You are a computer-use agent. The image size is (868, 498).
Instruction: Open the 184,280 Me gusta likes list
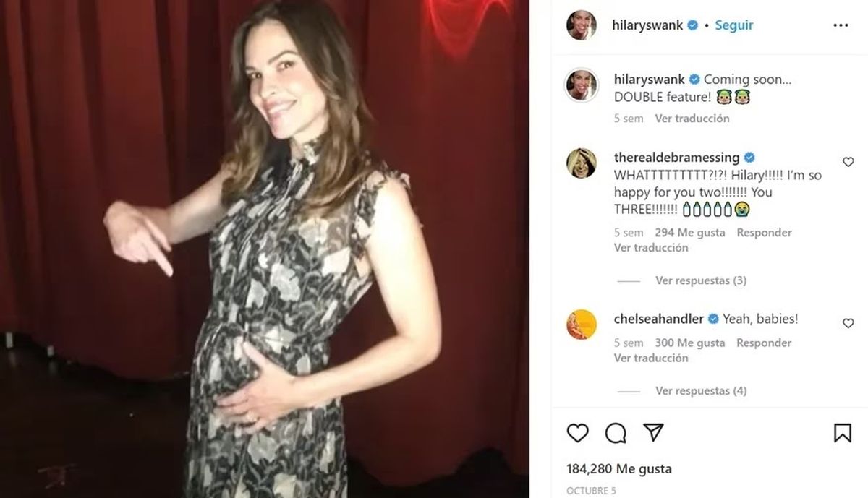[x=619, y=469]
